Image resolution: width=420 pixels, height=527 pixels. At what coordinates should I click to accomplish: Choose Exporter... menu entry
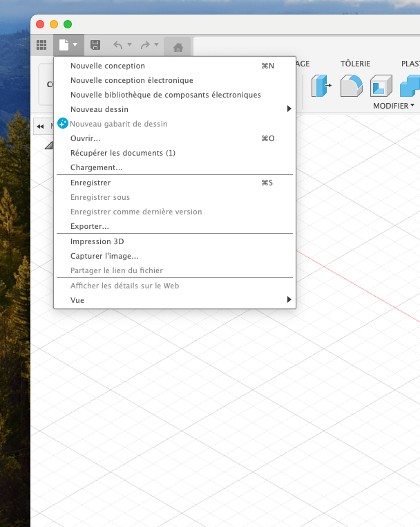click(x=90, y=226)
